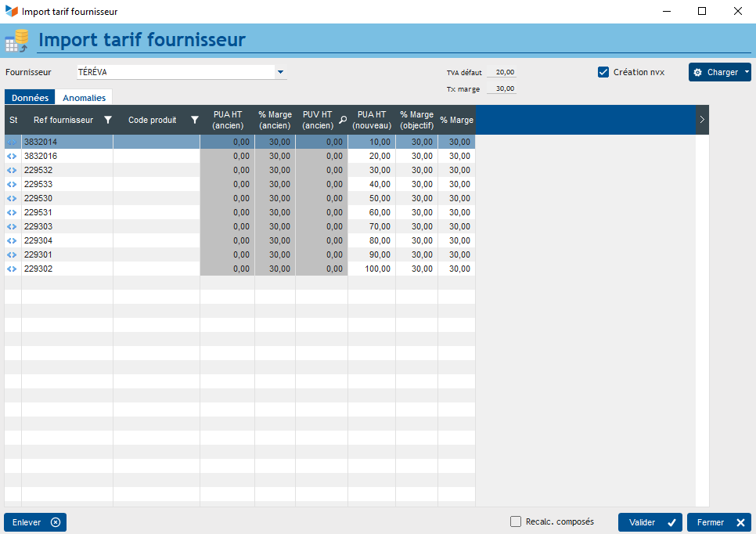The image size is (756, 534).
Task: Select the Données tab
Action: 30,98
